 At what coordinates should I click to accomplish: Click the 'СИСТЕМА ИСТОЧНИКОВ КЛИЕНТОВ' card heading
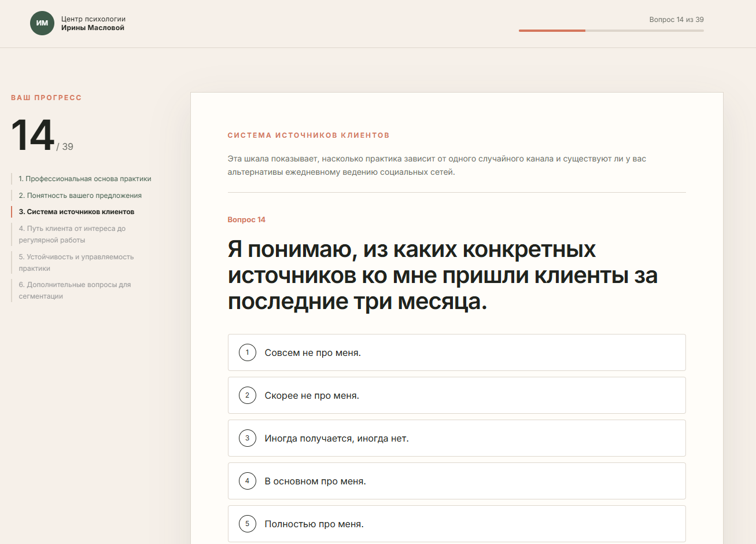click(308, 135)
